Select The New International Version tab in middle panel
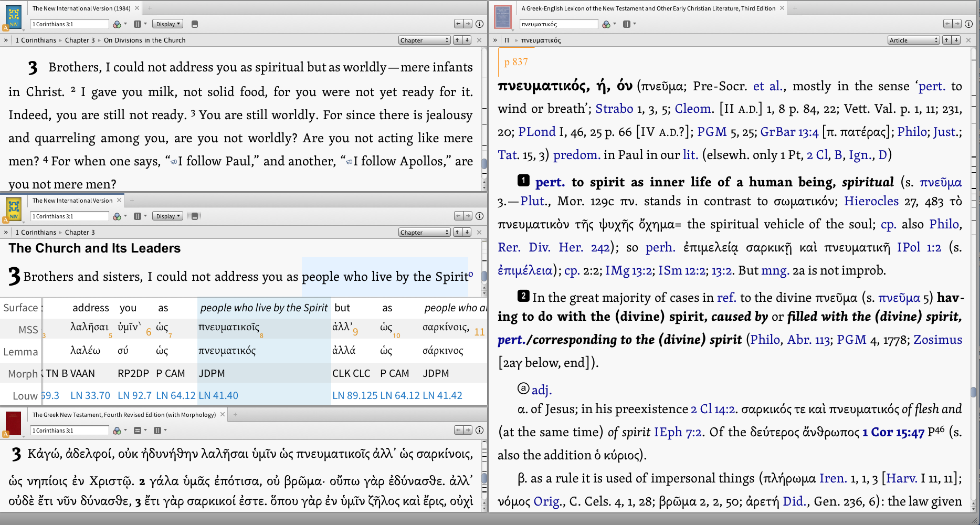980x525 pixels. coord(72,201)
